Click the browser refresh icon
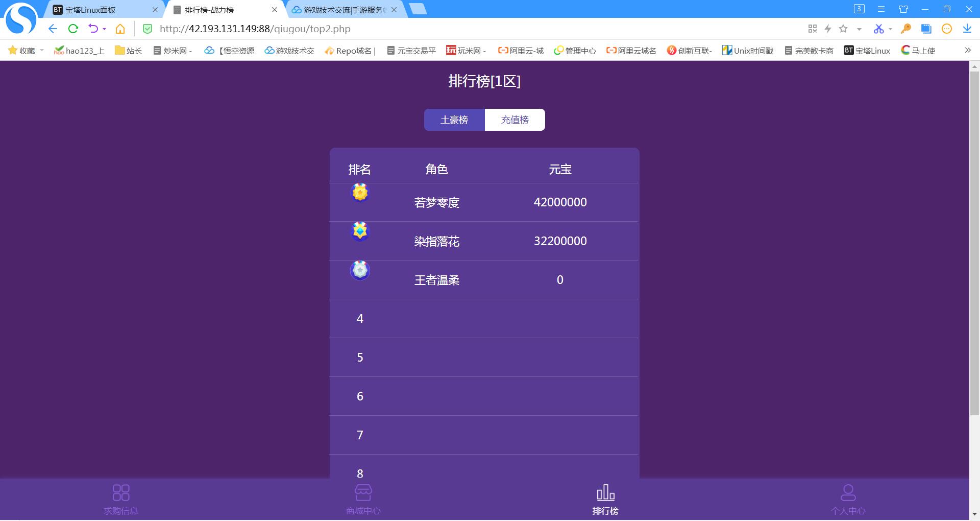Image resolution: width=980 pixels, height=521 pixels. click(73, 29)
